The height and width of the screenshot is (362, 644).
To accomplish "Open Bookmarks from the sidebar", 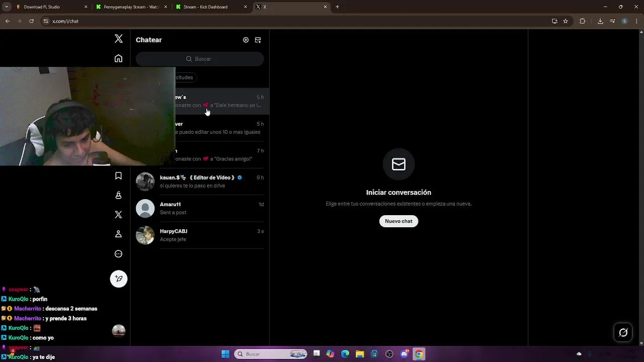I will pos(118,175).
